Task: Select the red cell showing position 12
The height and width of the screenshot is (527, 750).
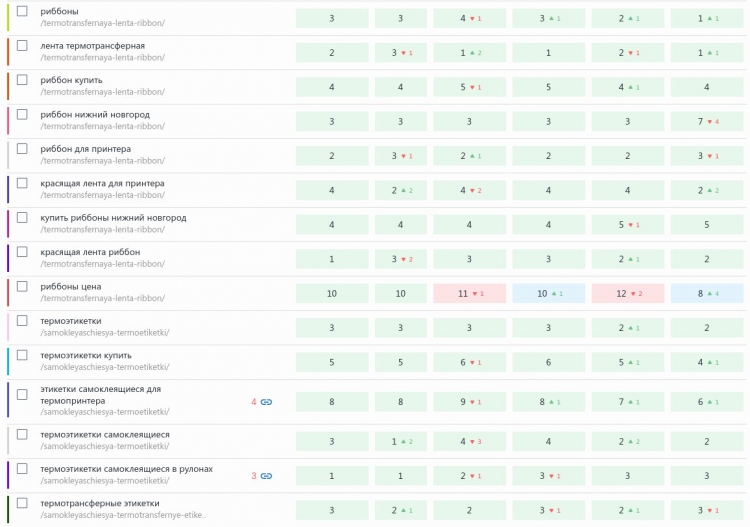Action: (x=628, y=293)
